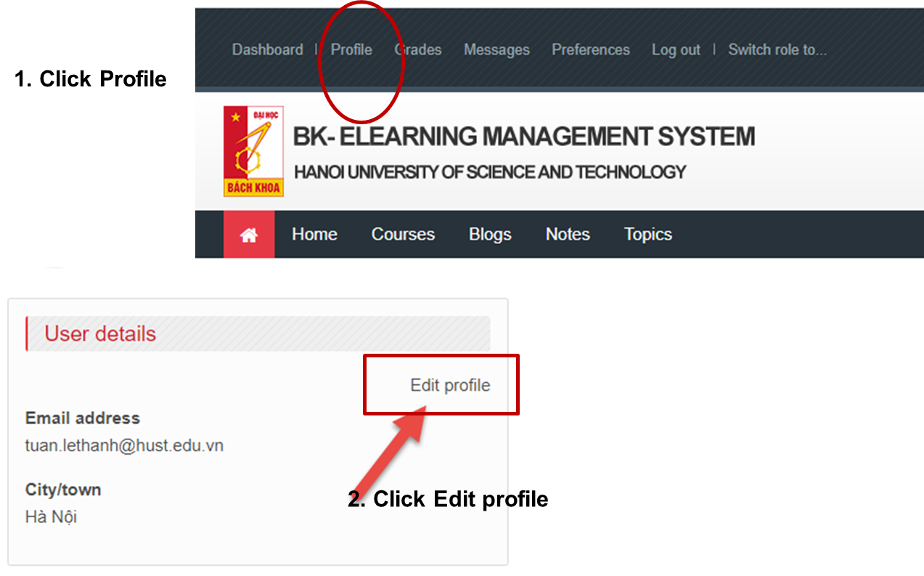The image size is (924, 576).
Task: Open the Dashboard link
Action: (267, 50)
